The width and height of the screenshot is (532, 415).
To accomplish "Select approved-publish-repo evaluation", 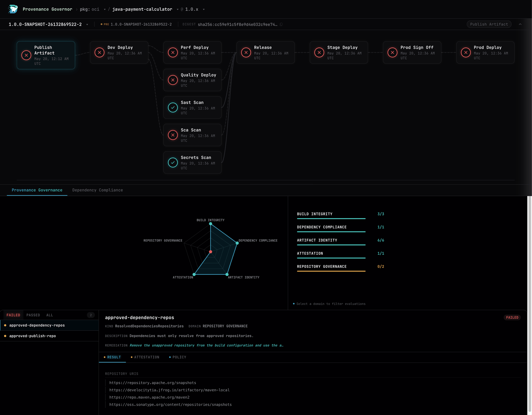I will (49, 336).
